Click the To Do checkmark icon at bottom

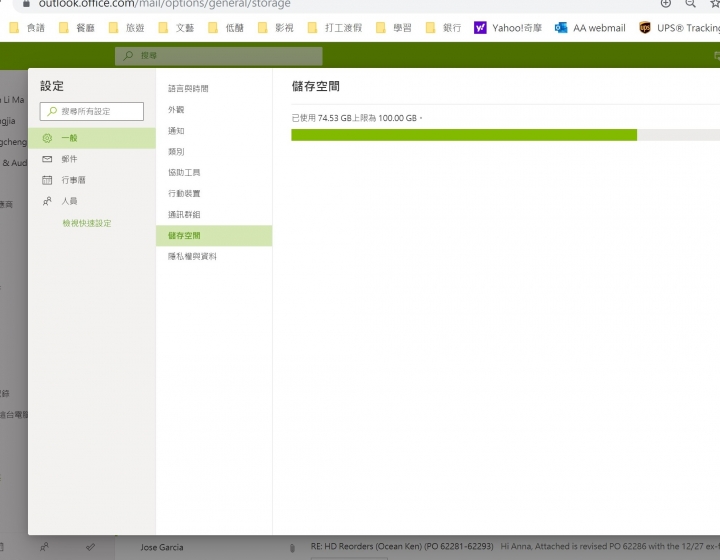click(90, 547)
